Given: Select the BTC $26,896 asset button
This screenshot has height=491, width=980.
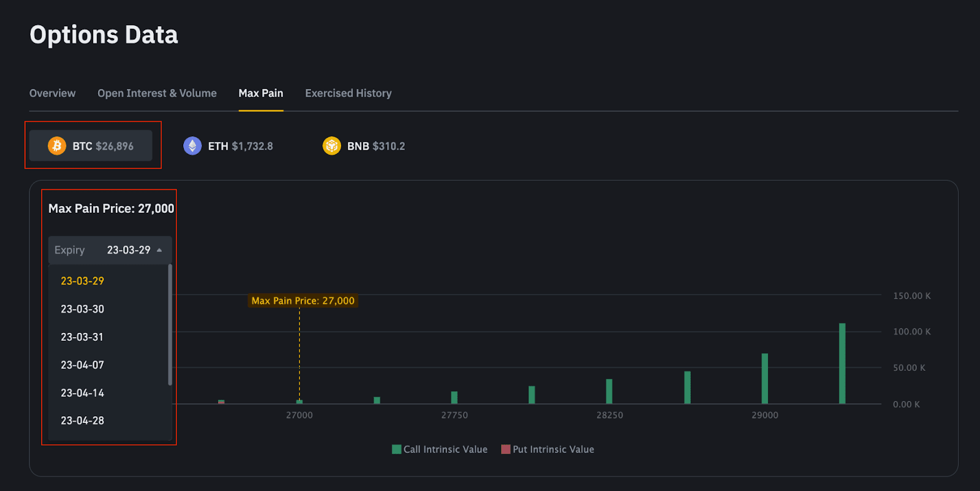Looking at the screenshot, I should (x=91, y=146).
